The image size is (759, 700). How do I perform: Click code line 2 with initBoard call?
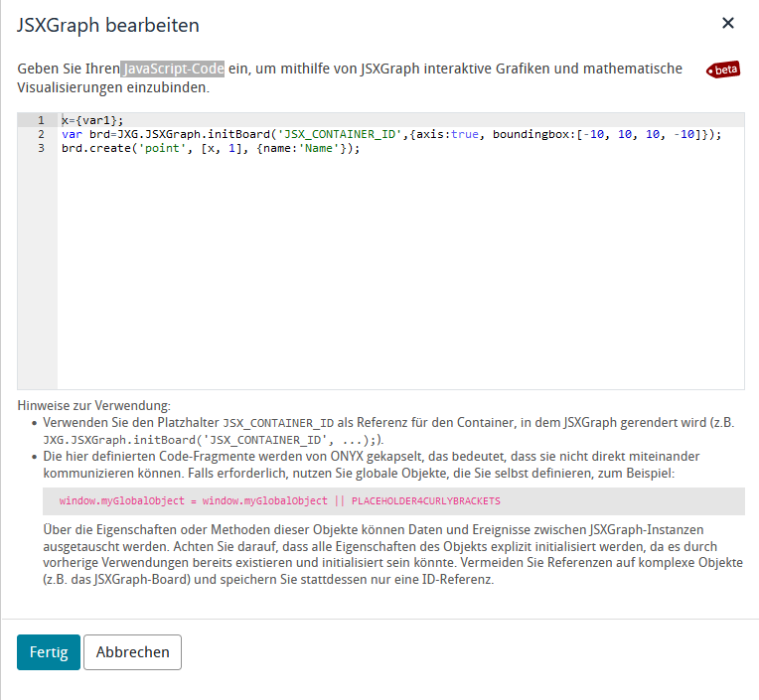(x=391, y=134)
